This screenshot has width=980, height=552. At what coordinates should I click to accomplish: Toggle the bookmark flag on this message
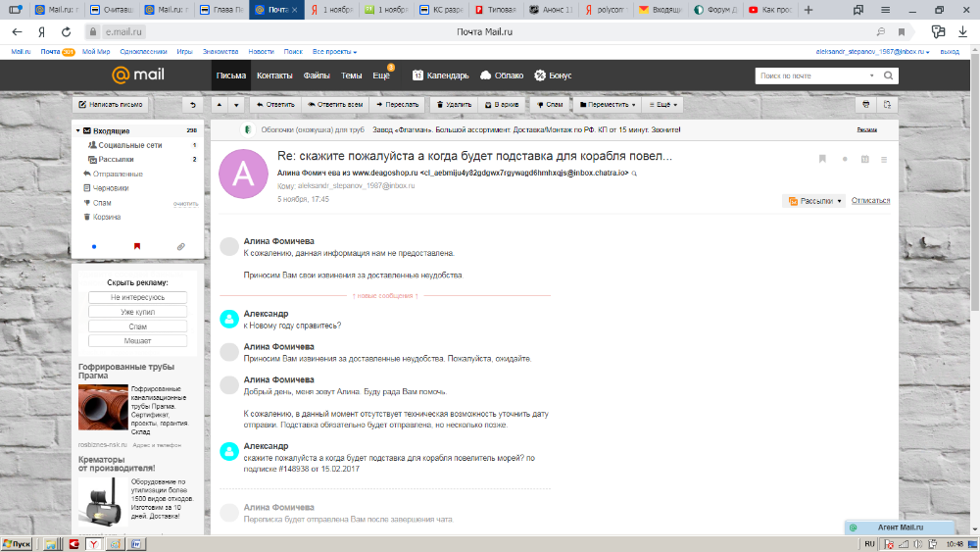(822, 159)
